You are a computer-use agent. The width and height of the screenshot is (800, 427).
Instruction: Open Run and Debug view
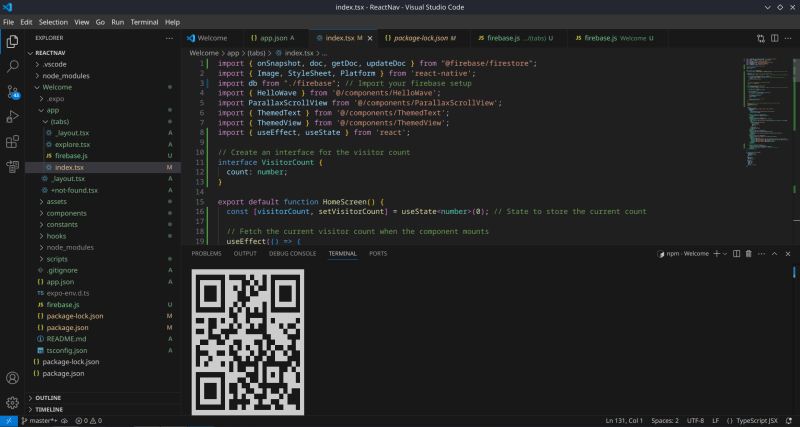(12, 116)
